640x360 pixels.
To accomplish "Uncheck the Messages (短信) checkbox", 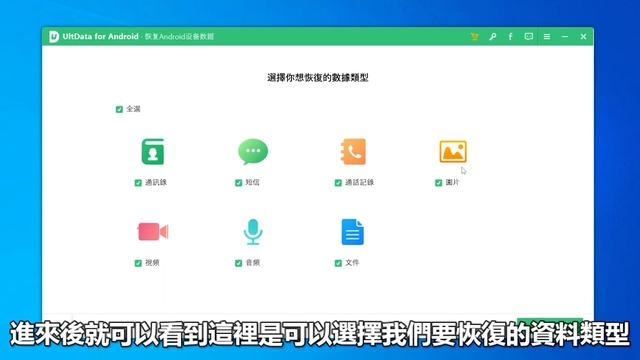I will click(238, 183).
